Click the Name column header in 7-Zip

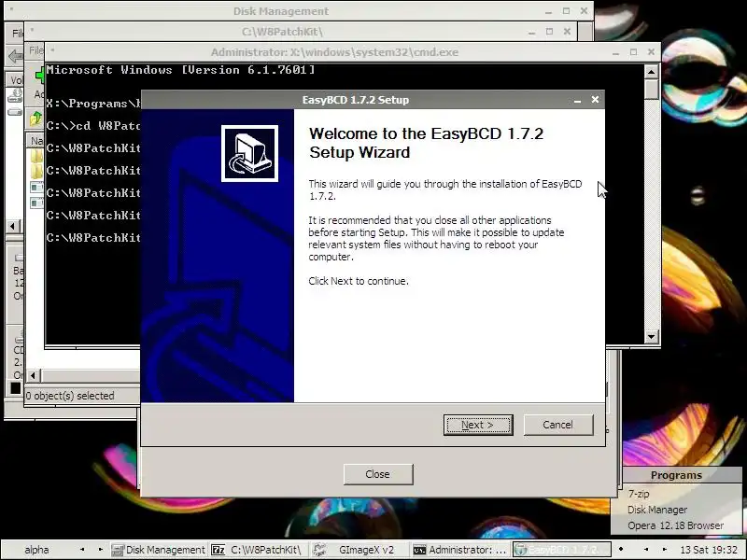coord(36,141)
